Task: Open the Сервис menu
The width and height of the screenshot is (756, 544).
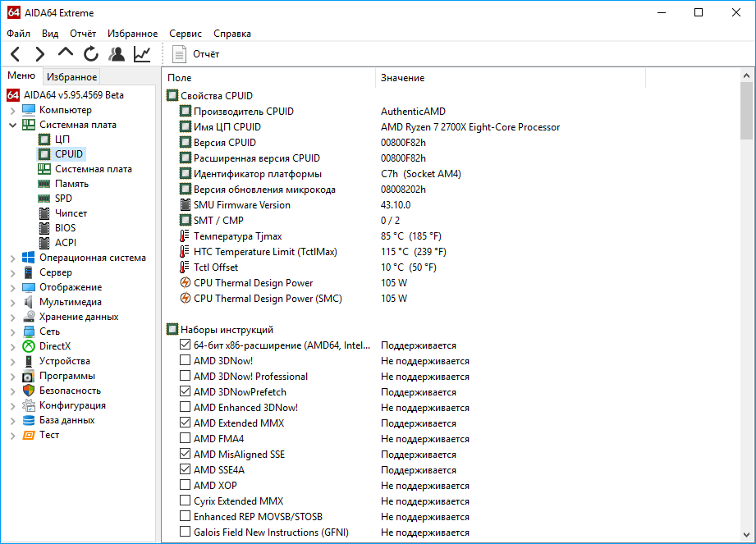Action: tap(186, 34)
